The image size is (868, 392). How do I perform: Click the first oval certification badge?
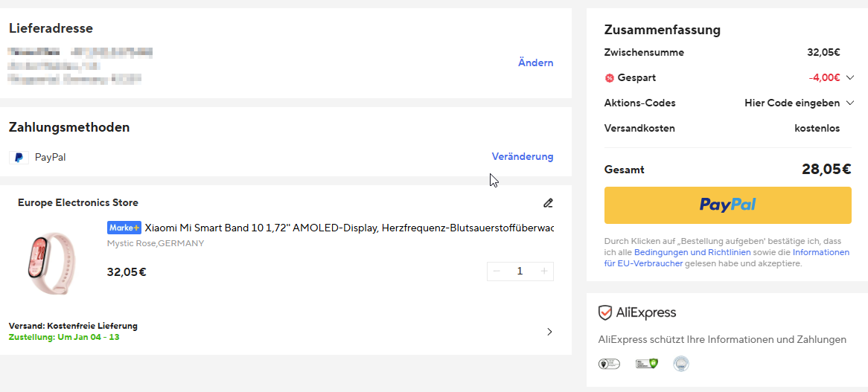pos(609,364)
